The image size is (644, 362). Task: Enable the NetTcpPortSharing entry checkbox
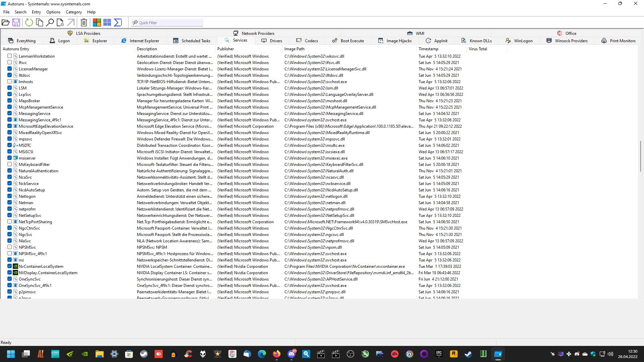click(x=10, y=222)
